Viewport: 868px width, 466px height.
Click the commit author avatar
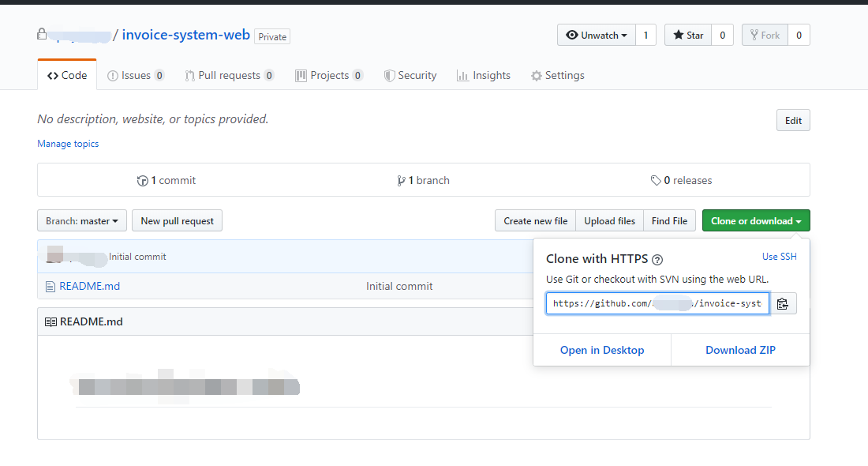click(x=54, y=254)
